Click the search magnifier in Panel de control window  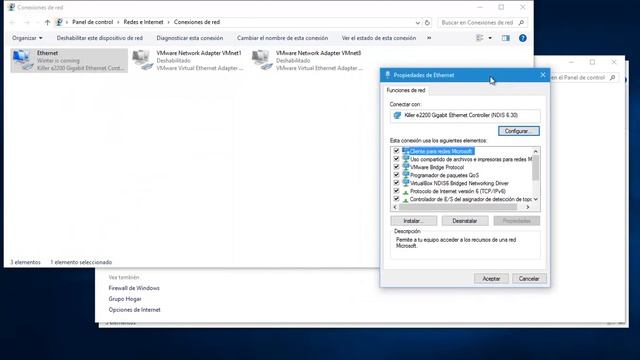pyautogui.click(x=612, y=78)
